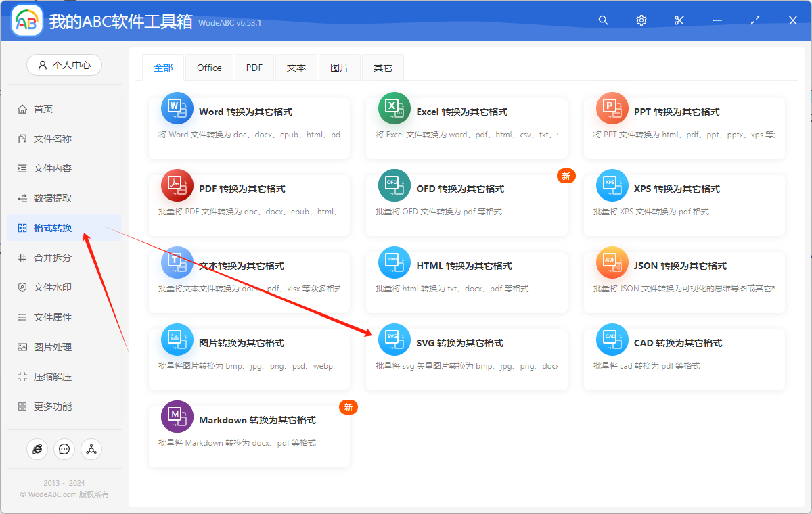
Task: Click the CAD conversion icon
Action: coord(612,340)
